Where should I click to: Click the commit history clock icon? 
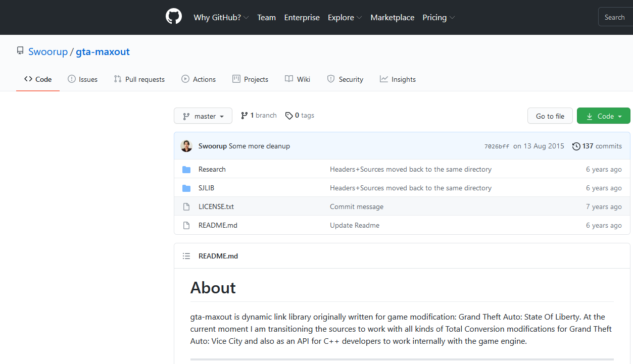pos(576,146)
